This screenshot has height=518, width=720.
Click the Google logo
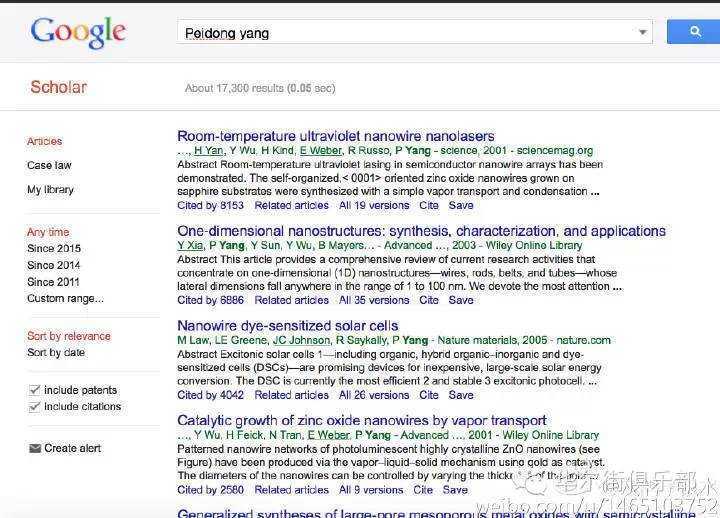tap(78, 32)
